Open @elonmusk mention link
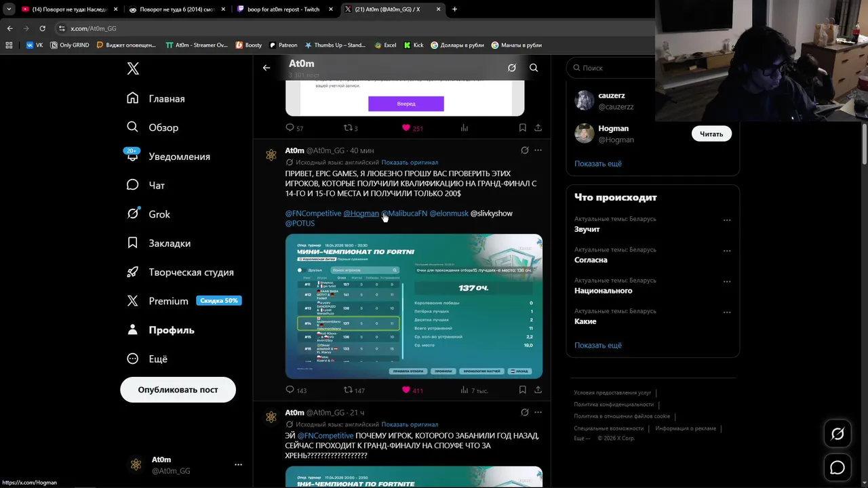868x488 pixels. 449,213
